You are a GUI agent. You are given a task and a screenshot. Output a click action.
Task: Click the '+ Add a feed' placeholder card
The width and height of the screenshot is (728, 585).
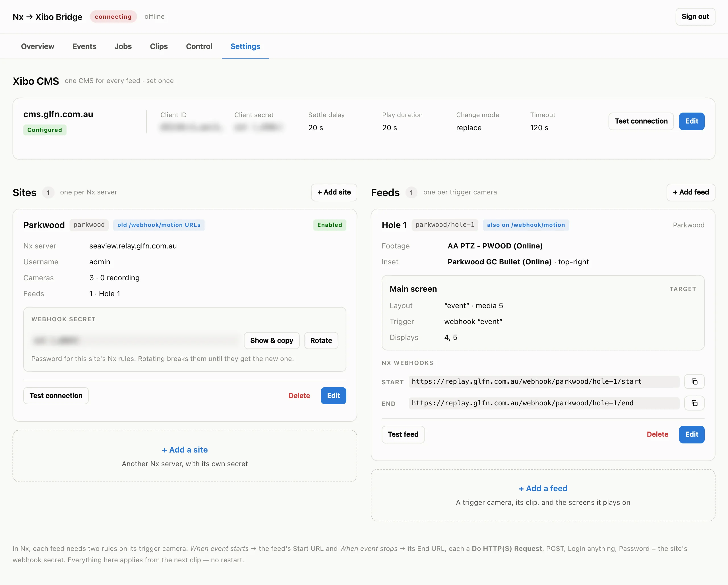point(543,495)
